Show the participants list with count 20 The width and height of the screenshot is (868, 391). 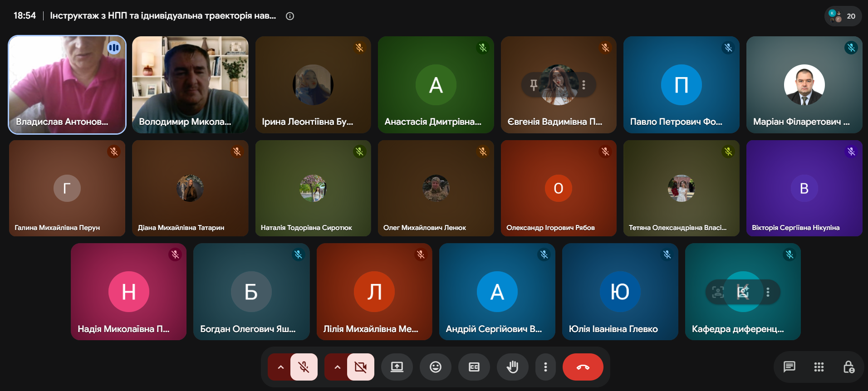(843, 16)
